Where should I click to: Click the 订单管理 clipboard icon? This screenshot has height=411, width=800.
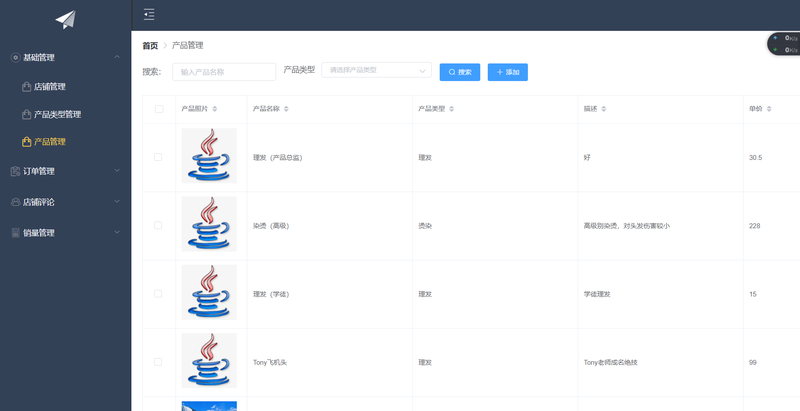pos(15,171)
